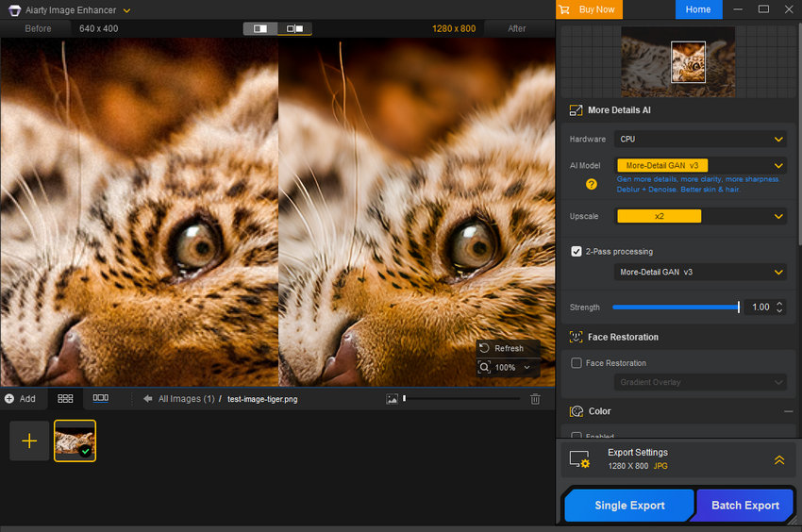Toggle the 2-Pass processing checkbox

576,252
